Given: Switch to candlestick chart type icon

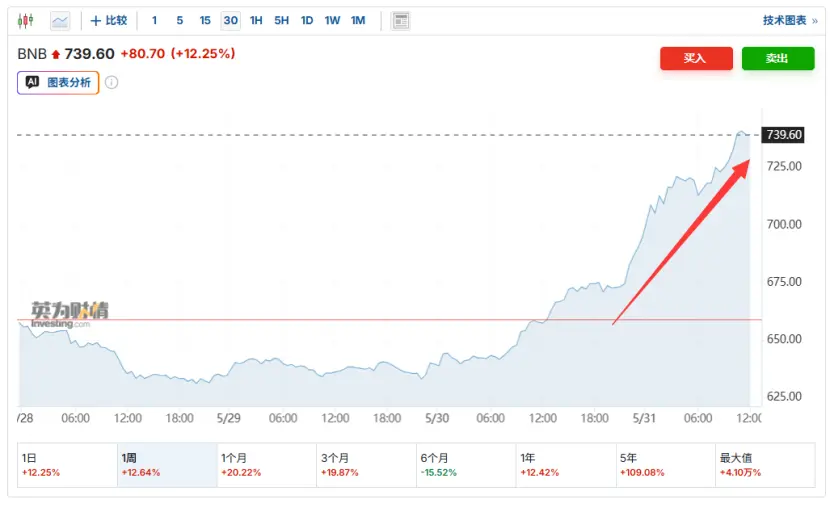Looking at the screenshot, I should pyautogui.click(x=25, y=21).
